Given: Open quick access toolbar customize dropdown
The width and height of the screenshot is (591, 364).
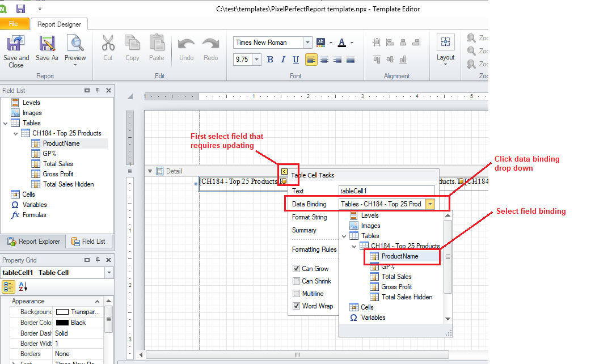Looking at the screenshot, I should click(x=40, y=9).
